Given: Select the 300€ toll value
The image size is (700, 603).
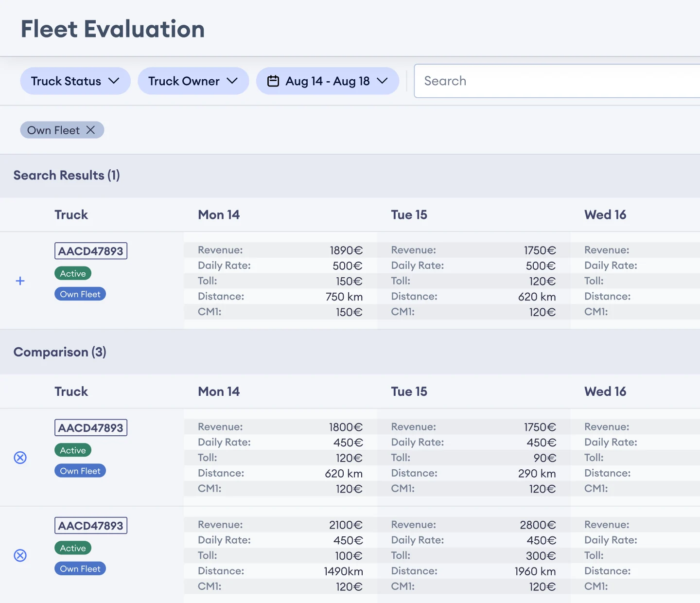Looking at the screenshot, I should click(x=541, y=556).
